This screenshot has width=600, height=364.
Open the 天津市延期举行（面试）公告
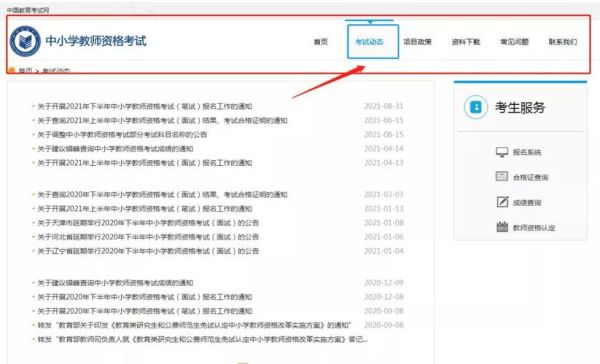click(x=148, y=223)
